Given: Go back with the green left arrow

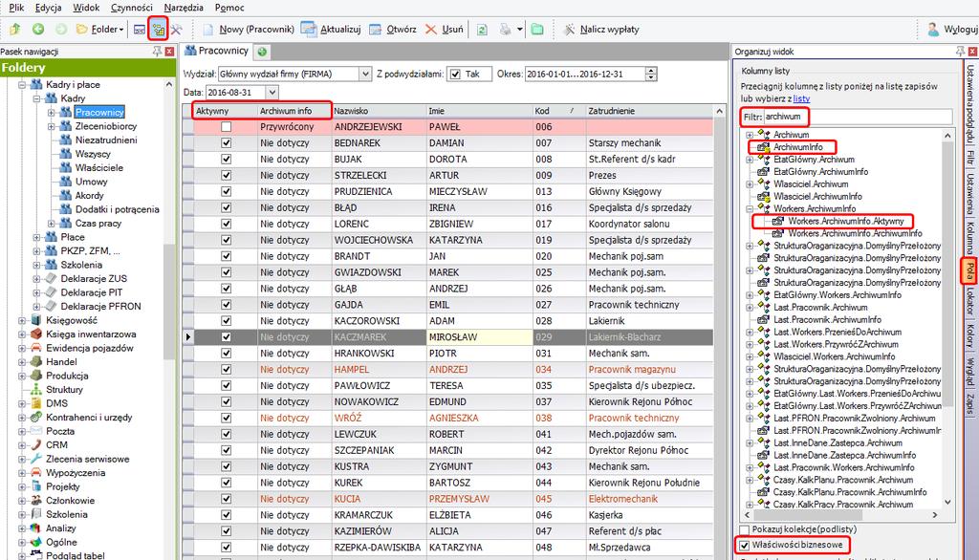Looking at the screenshot, I should pos(38,30).
